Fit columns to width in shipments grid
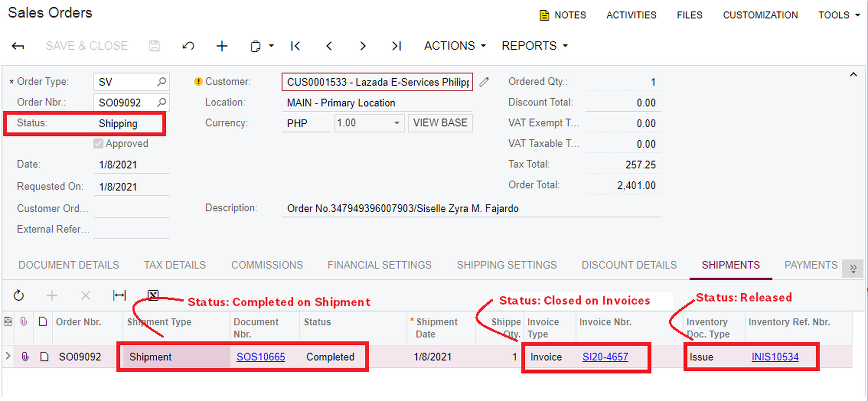Viewport: 868px width, 401px height. point(119,296)
